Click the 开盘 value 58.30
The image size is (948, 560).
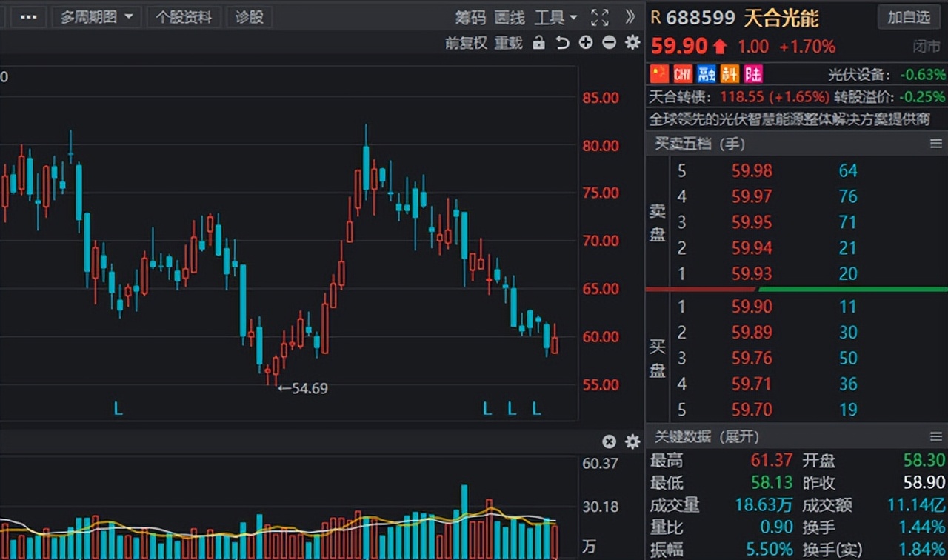pyautogui.click(x=924, y=461)
